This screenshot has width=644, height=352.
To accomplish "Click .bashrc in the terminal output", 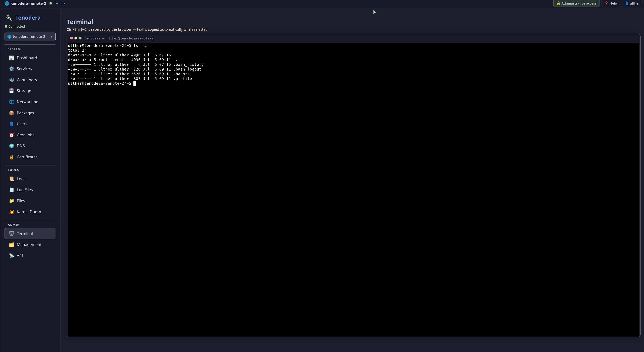I will coord(182,74).
